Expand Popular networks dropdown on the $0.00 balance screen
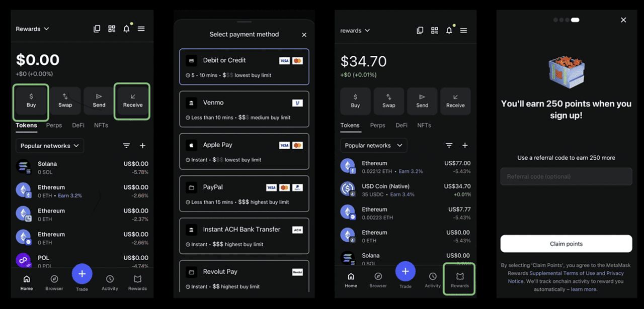Viewport: 644px width, 309px height. 50,146
